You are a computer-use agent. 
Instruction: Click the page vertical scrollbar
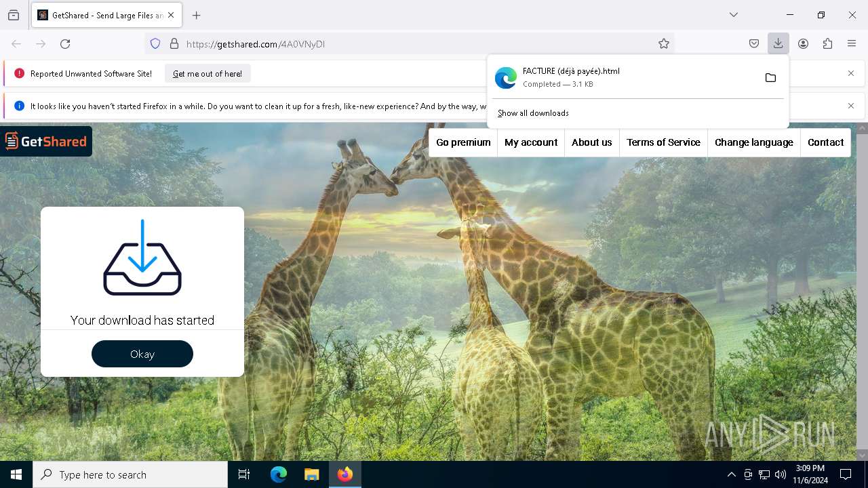[863, 291]
